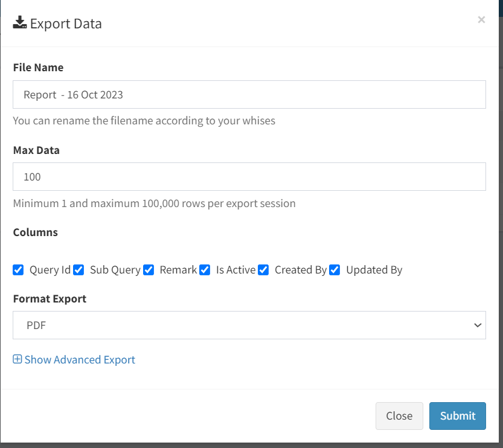The width and height of the screenshot is (503, 448).
Task: Click the download icon beside Export Data
Action: coord(19,22)
